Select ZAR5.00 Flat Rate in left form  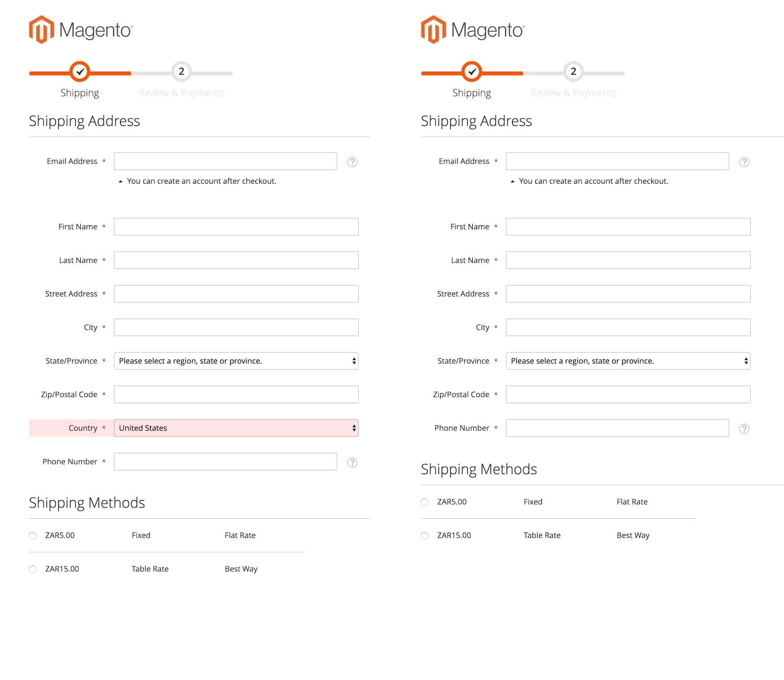33,536
